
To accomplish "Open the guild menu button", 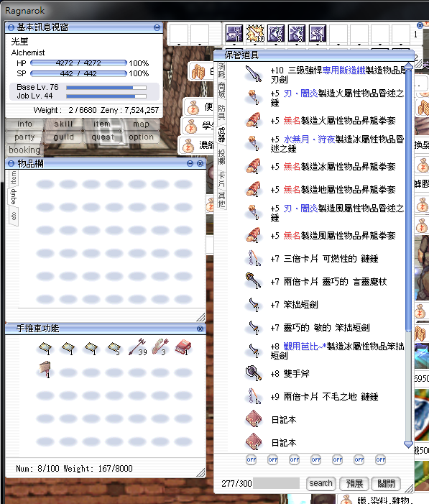I will pos(63,137).
